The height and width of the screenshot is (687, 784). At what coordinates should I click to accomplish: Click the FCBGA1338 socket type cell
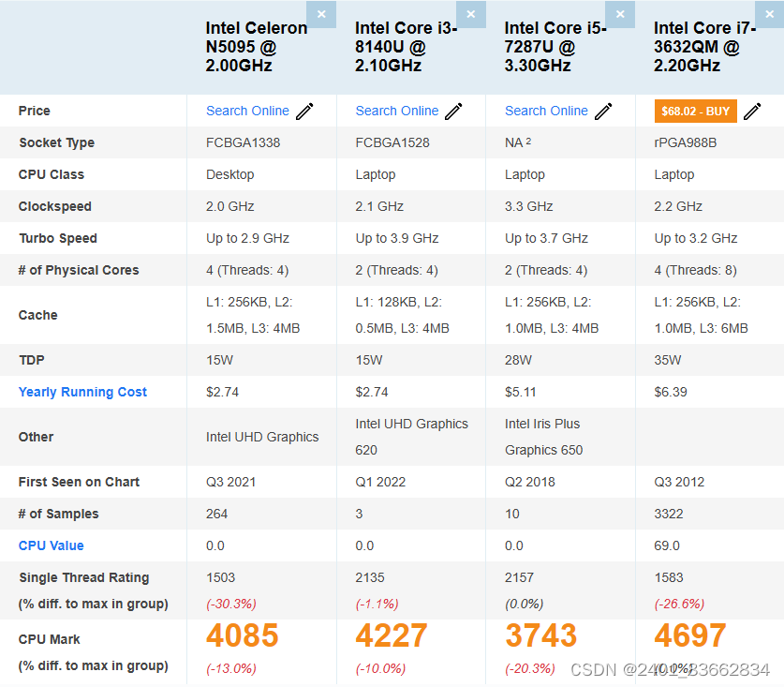(243, 142)
